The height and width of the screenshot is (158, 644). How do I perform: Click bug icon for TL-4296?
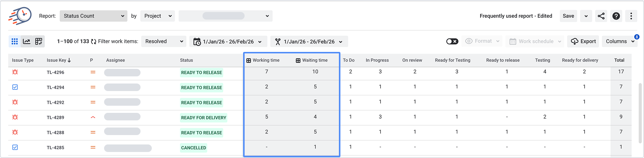[15, 72]
